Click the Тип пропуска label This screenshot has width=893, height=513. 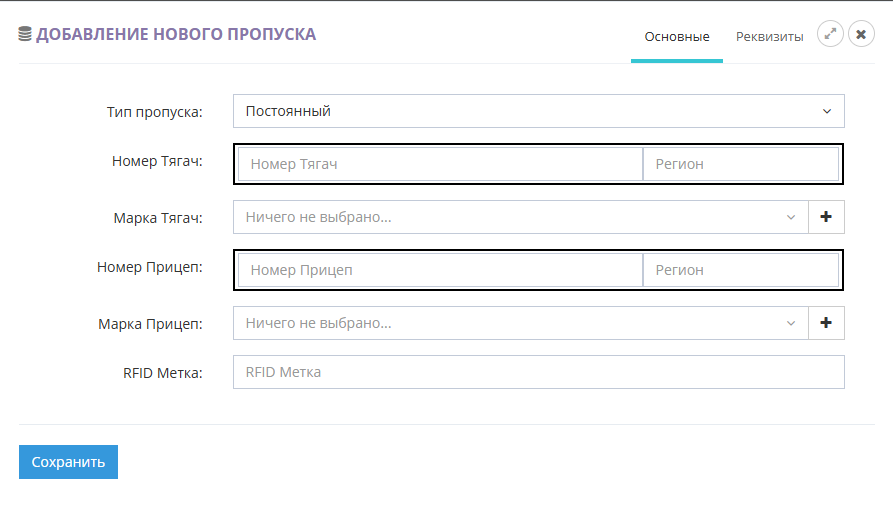pos(154,112)
